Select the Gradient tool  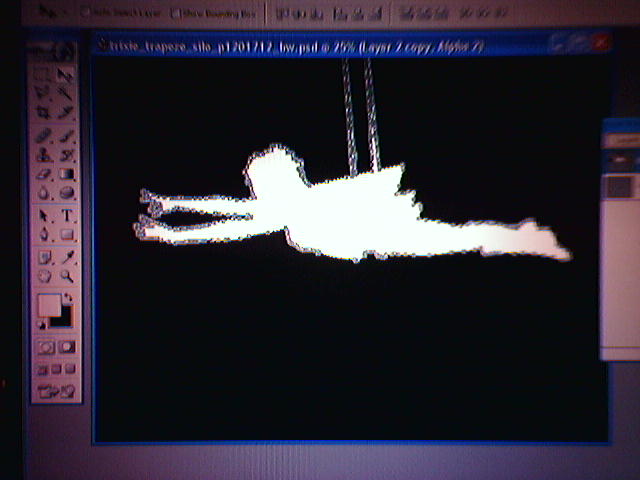[x=67, y=175]
